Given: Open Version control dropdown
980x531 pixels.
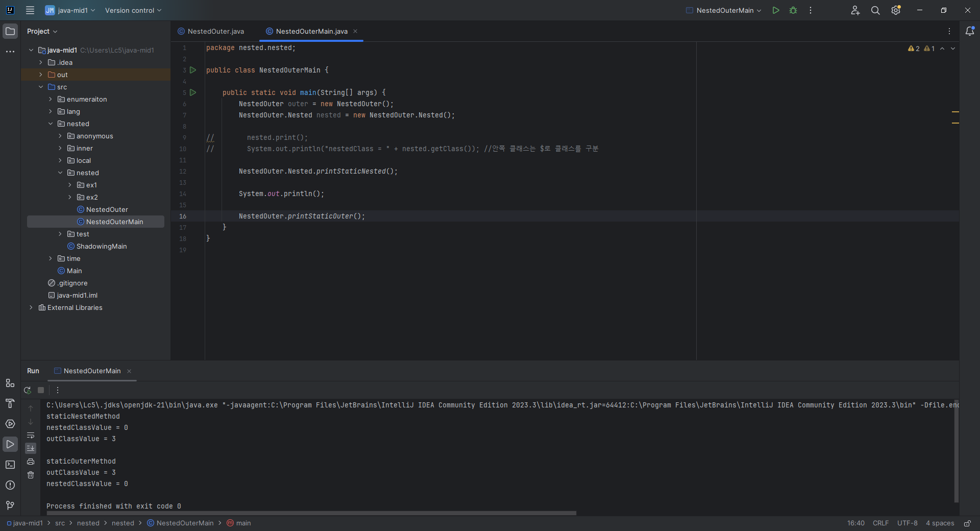Looking at the screenshot, I should point(133,10).
